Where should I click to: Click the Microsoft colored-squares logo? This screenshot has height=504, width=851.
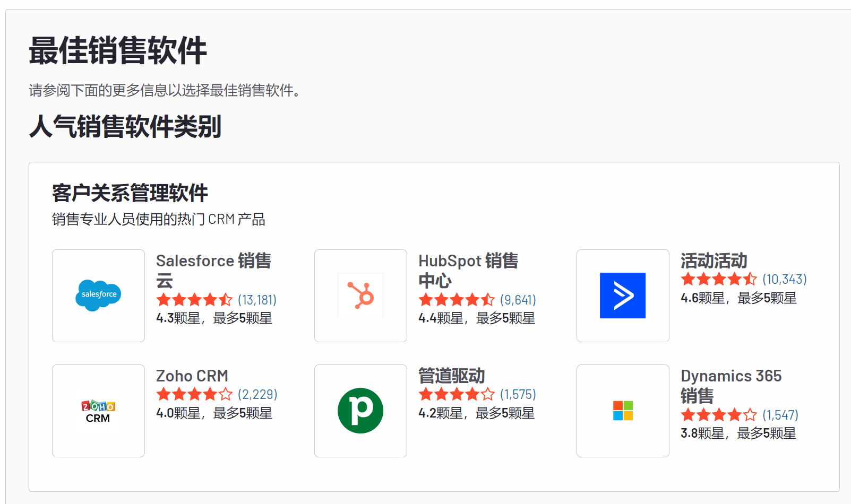622,411
